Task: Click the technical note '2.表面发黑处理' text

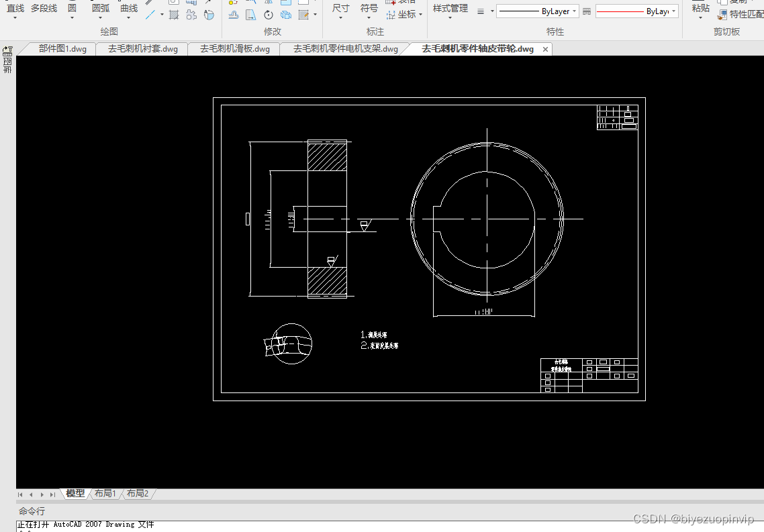Action: pyautogui.click(x=379, y=345)
